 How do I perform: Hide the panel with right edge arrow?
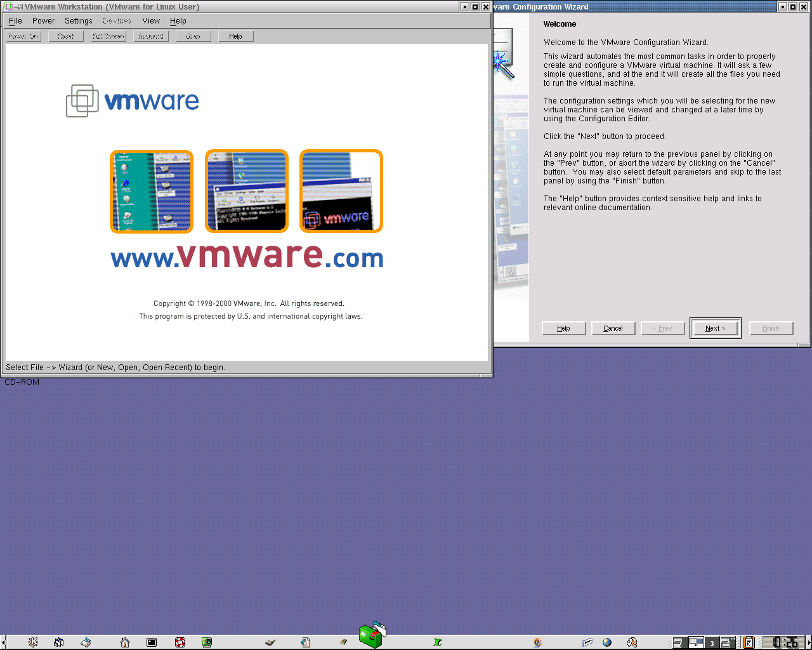coord(809,642)
